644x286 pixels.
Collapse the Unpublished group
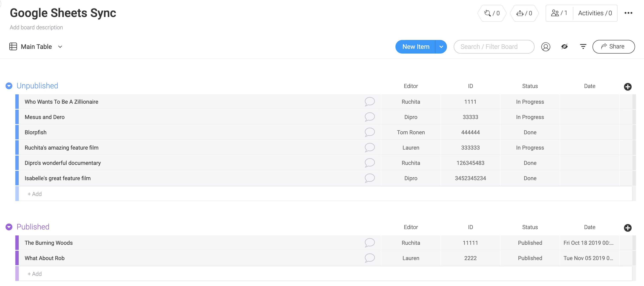(x=9, y=86)
